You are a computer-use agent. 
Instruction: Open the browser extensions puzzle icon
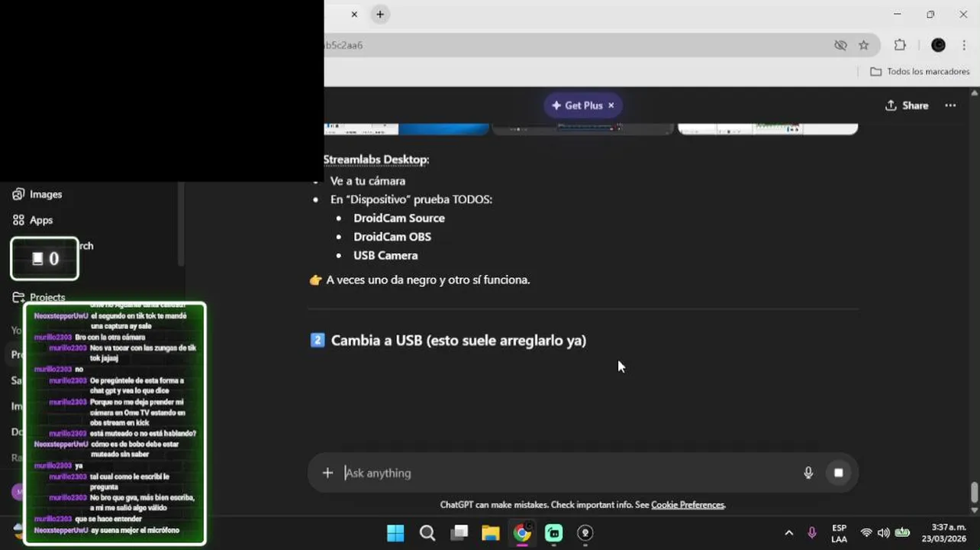pyautogui.click(x=900, y=45)
